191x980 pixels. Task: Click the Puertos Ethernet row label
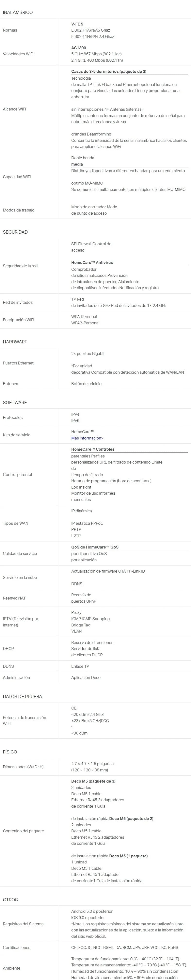18,363
